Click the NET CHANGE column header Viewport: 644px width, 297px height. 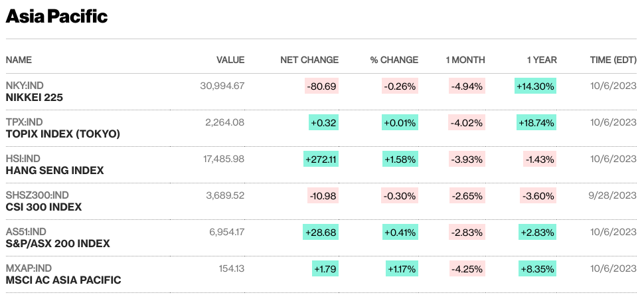309,60
